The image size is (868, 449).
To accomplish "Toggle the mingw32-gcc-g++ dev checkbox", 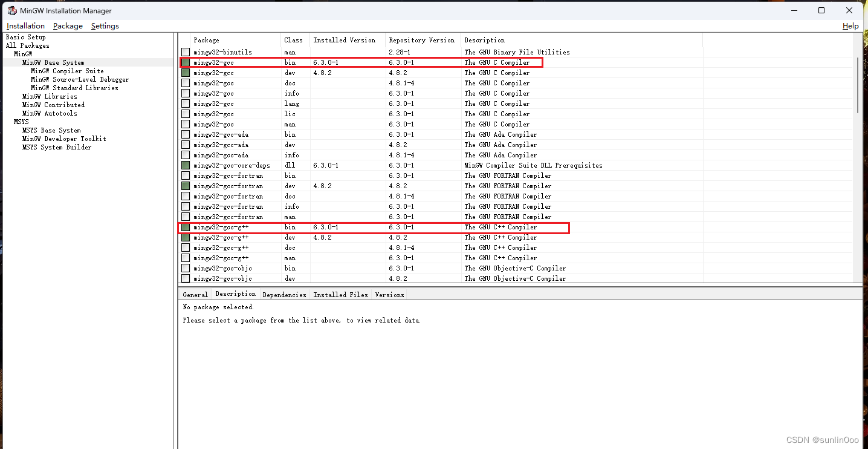I will [x=186, y=237].
